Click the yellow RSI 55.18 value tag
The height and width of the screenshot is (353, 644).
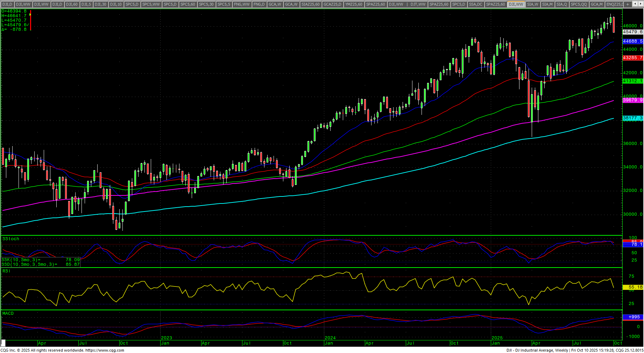632,287
